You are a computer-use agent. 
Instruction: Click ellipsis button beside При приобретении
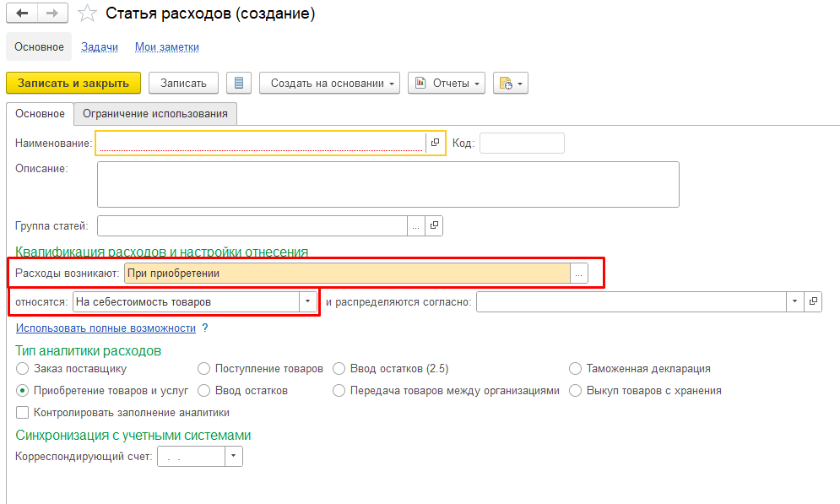coord(579,274)
